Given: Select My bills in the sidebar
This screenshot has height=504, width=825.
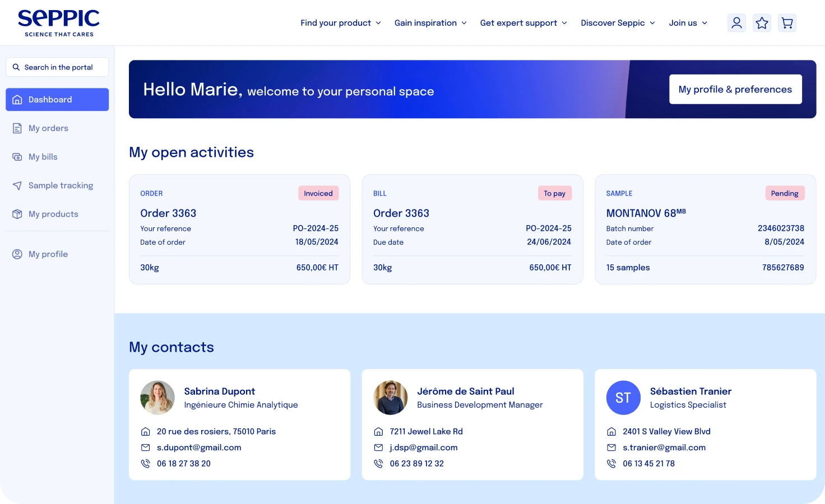Looking at the screenshot, I should click(x=43, y=157).
